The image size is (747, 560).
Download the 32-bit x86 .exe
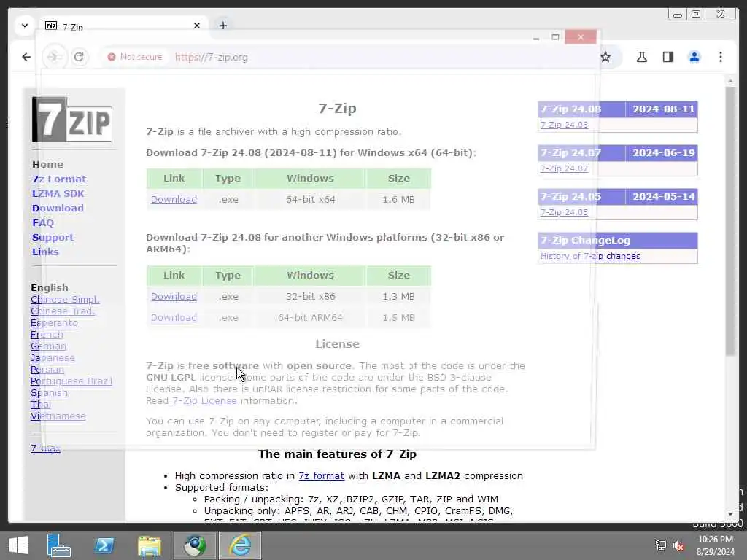coord(174,296)
